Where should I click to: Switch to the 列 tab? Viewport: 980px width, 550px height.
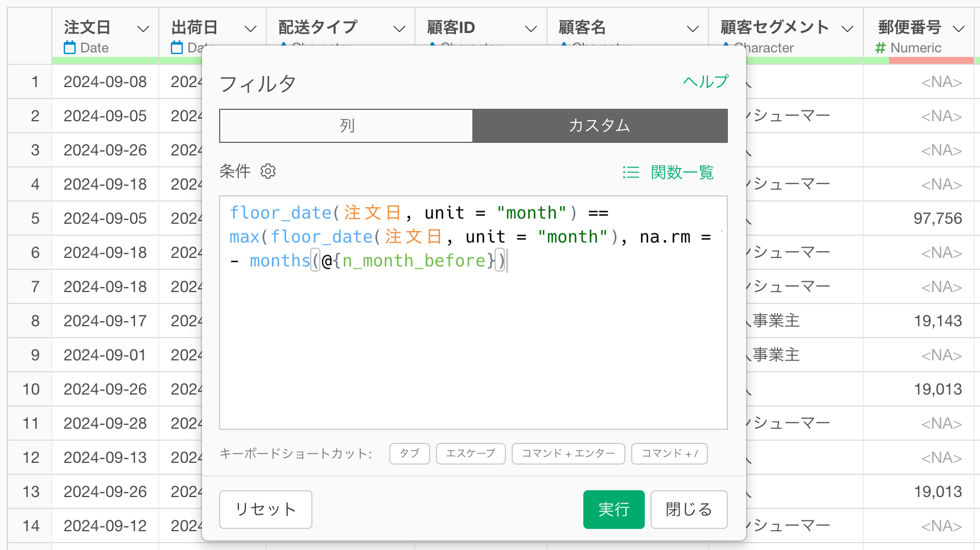[x=346, y=126]
